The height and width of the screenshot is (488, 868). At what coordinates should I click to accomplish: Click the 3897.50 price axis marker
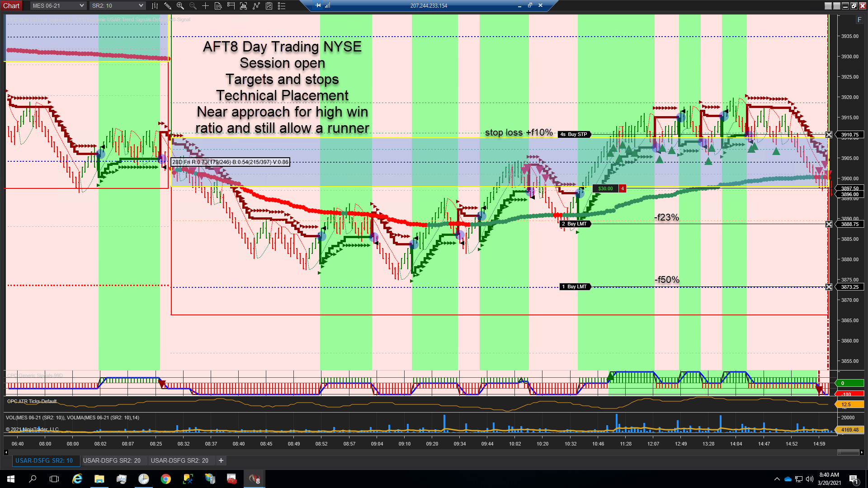(849, 188)
